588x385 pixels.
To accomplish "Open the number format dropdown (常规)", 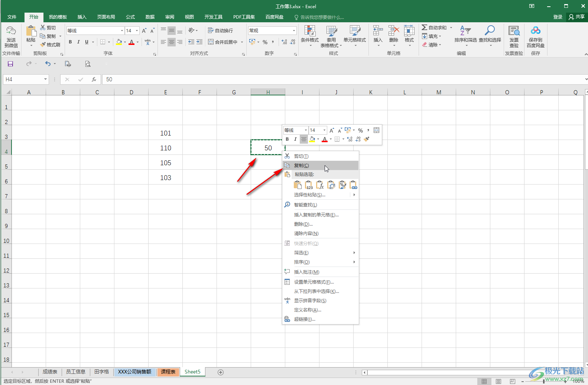I will tap(294, 30).
